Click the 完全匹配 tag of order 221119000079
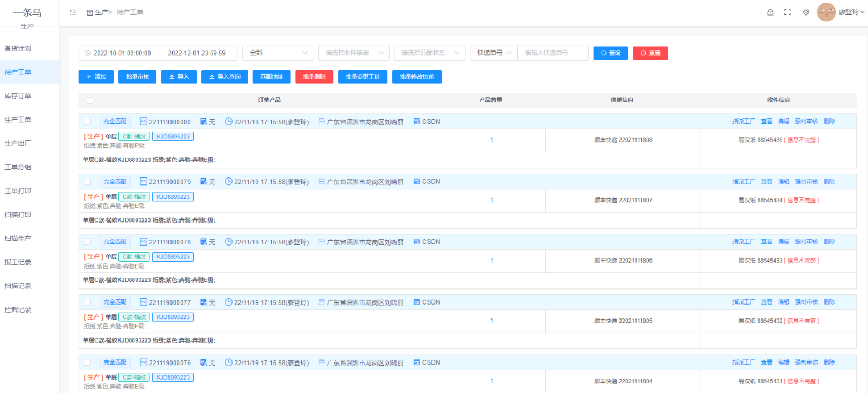The height and width of the screenshot is (393, 868). pyautogui.click(x=115, y=182)
